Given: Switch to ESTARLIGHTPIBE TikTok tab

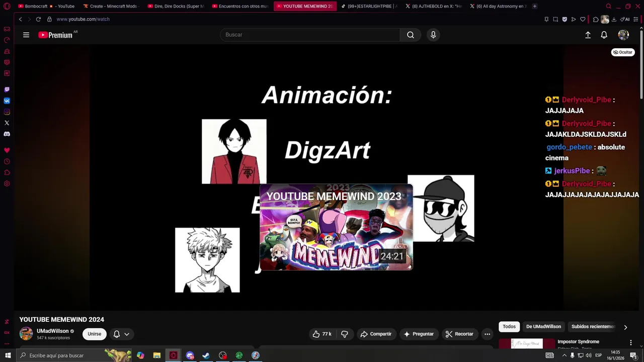Looking at the screenshot, I should click(369, 7).
